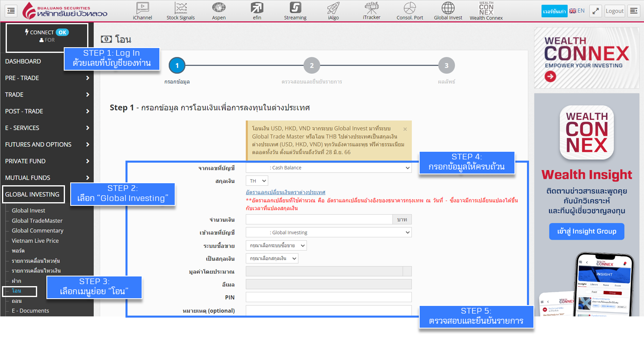Open Global Commentary submenu item
This screenshot has width=644, height=339.
(x=38, y=231)
